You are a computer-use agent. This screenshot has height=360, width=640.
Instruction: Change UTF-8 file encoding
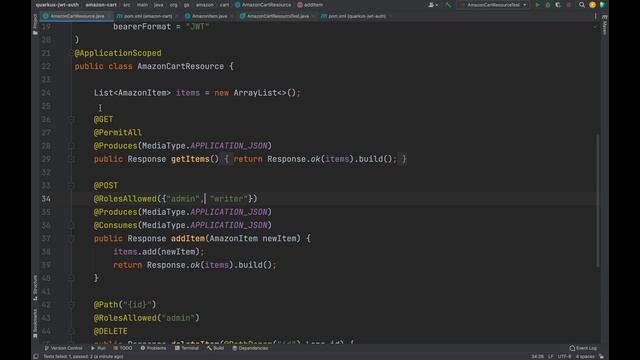tap(564, 356)
